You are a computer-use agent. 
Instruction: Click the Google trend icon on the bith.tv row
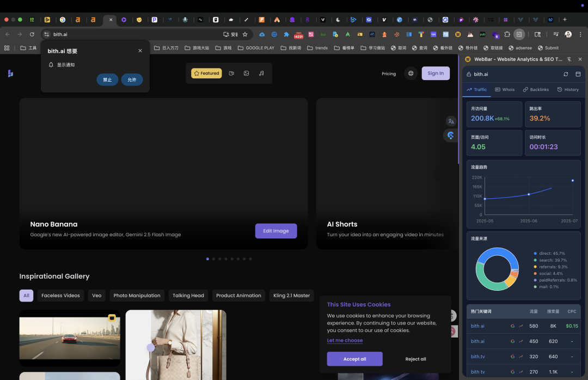pyautogui.click(x=521, y=357)
